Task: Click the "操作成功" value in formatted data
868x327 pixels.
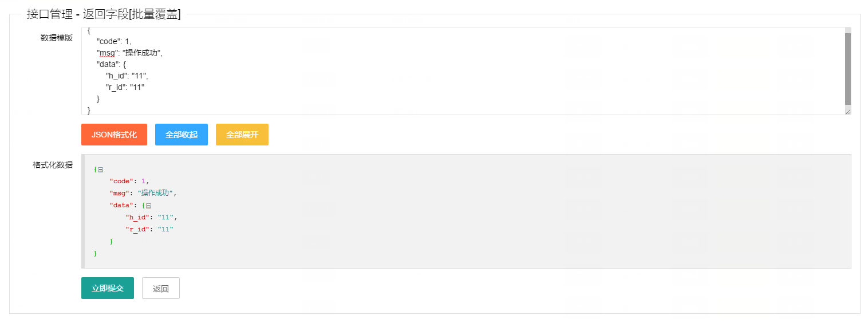Action: [x=156, y=194]
